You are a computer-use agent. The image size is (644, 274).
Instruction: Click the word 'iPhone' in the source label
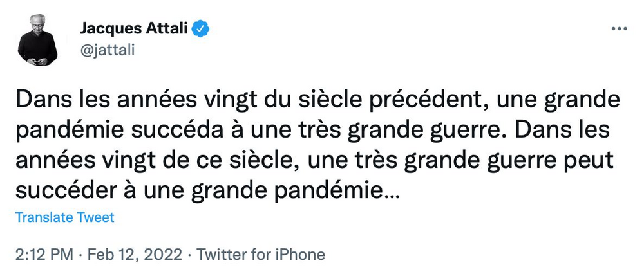click(x=299, y=254)
